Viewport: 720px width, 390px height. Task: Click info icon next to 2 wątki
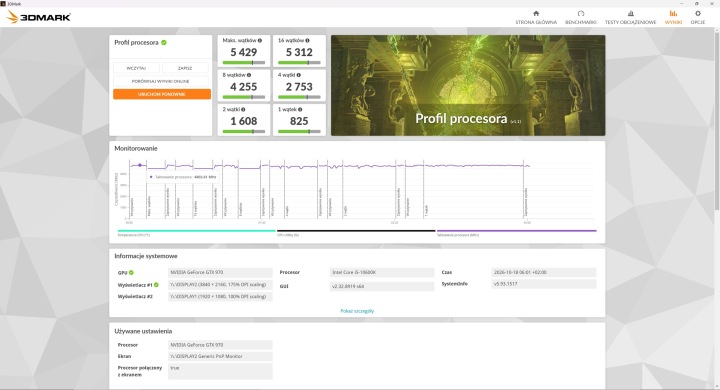(x=243, y=109)
